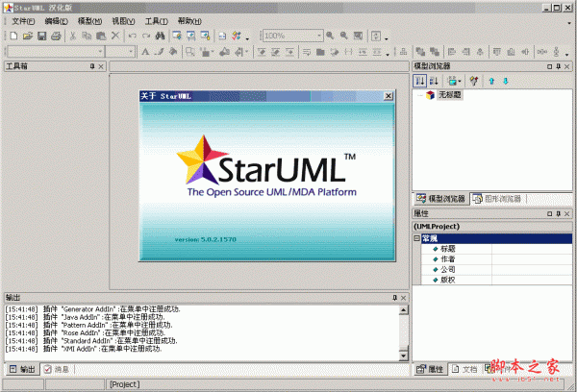Open the 100% zoom level dropdown

point(319,36)
